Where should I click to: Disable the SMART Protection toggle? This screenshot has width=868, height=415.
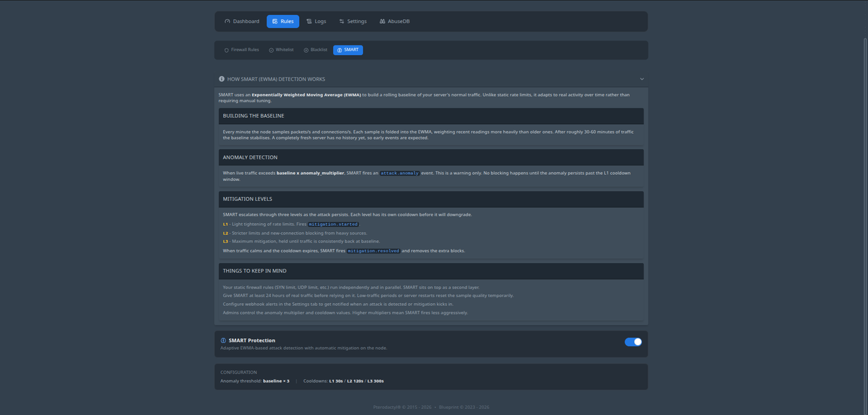click(633, 342)
